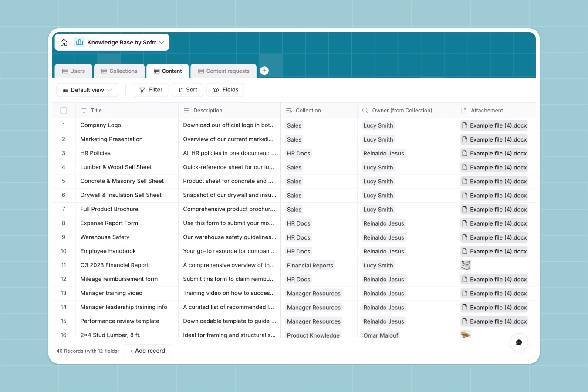Click the Add record button
The width and height of the screenshot is (588, 392).
(x=147, y=351)
